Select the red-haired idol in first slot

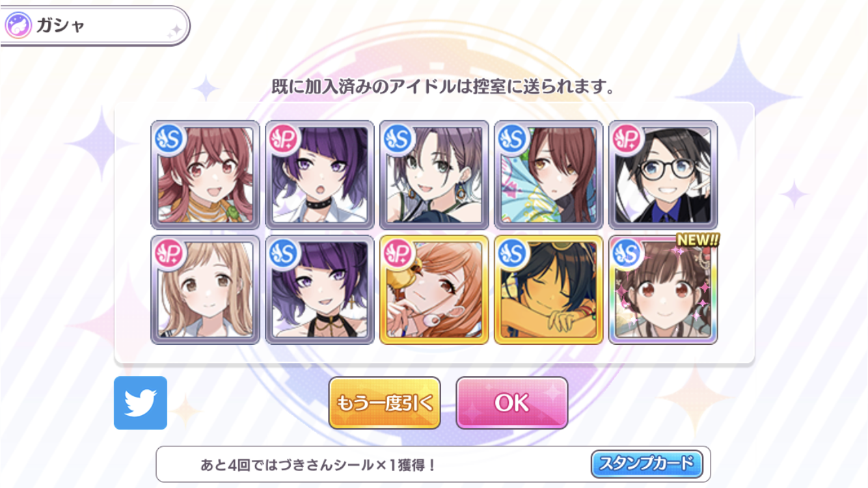pos(205,175)
